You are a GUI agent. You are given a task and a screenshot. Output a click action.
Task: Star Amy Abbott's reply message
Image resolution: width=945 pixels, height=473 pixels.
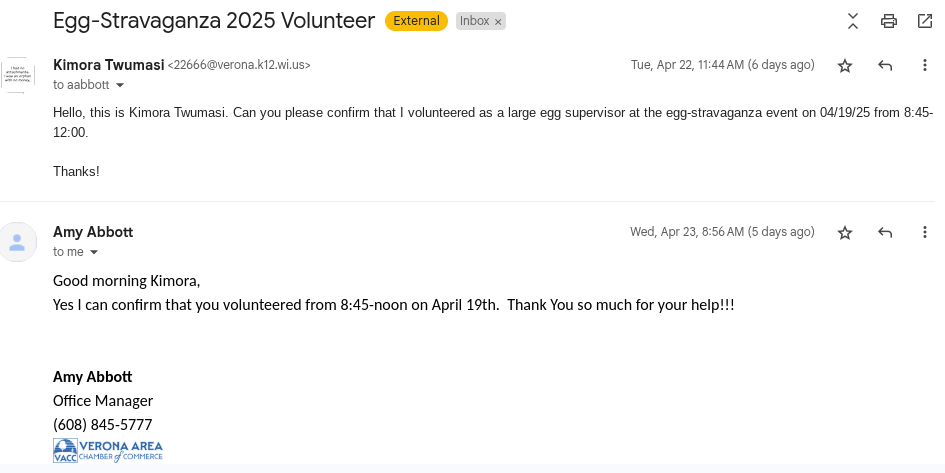coord(845,232)
